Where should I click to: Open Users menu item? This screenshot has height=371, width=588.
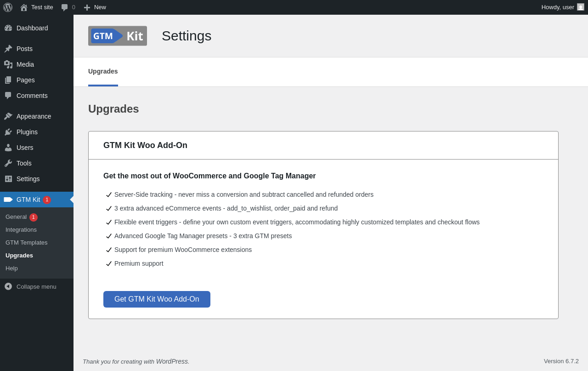(x=37, y=148)
